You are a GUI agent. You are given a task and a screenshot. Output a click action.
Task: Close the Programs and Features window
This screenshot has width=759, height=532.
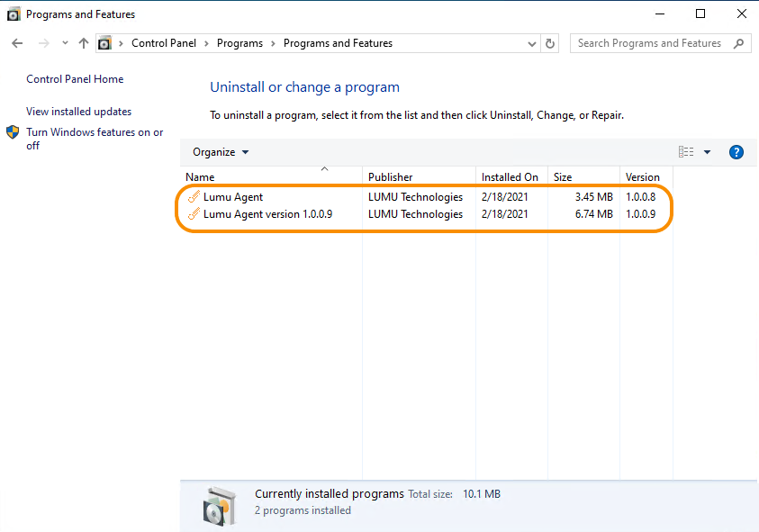742,14
